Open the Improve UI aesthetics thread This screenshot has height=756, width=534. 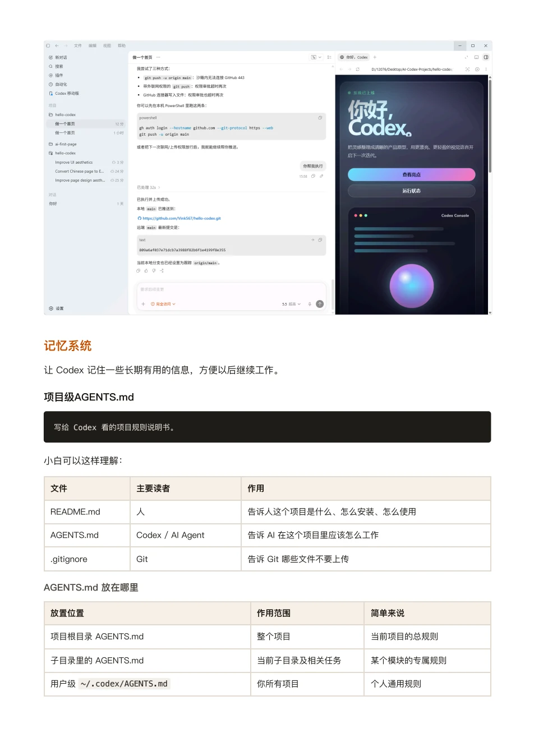pos(86,162)
